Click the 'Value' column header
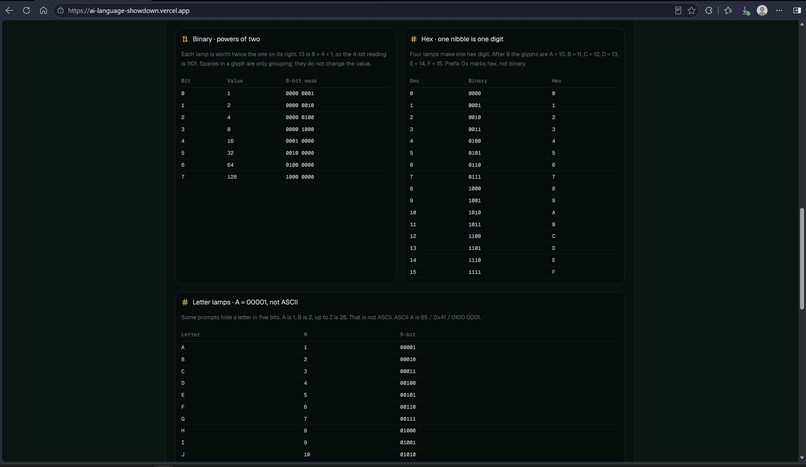806x467 pixels. [x=235, y=81]
